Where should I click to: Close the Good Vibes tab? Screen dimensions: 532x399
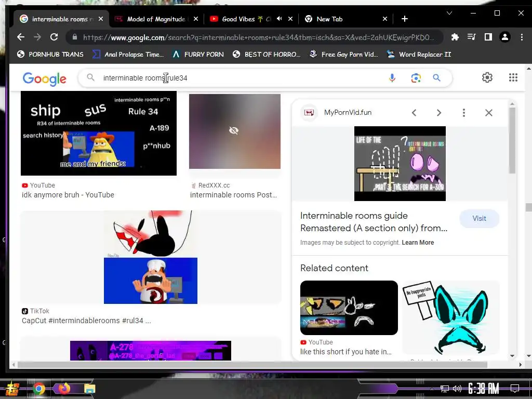click(x=290, y=19)
